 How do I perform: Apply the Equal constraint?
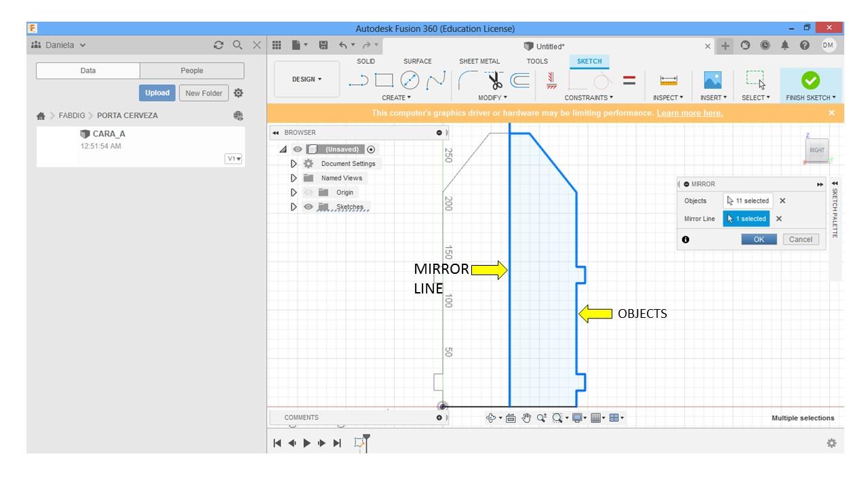click(x=629, y=81)
